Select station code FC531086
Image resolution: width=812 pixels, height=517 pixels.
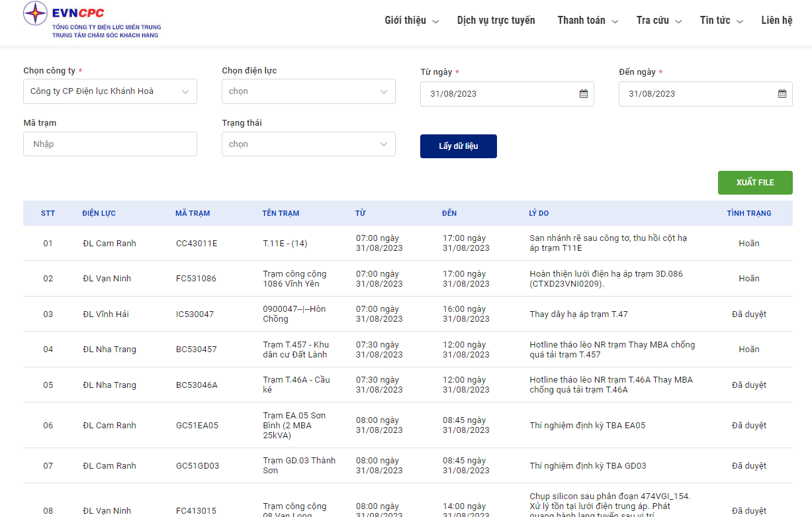point(196,279)
